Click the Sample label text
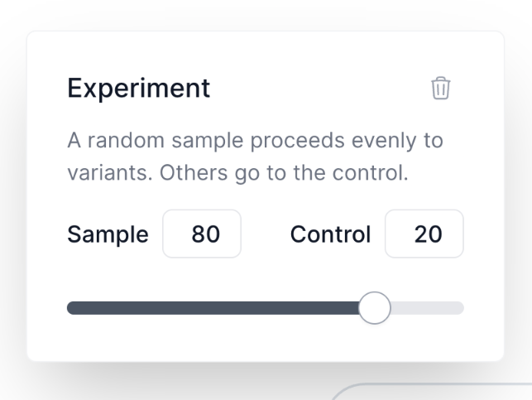This screenshot has width=532, height=400. click(x=108, y=234)
